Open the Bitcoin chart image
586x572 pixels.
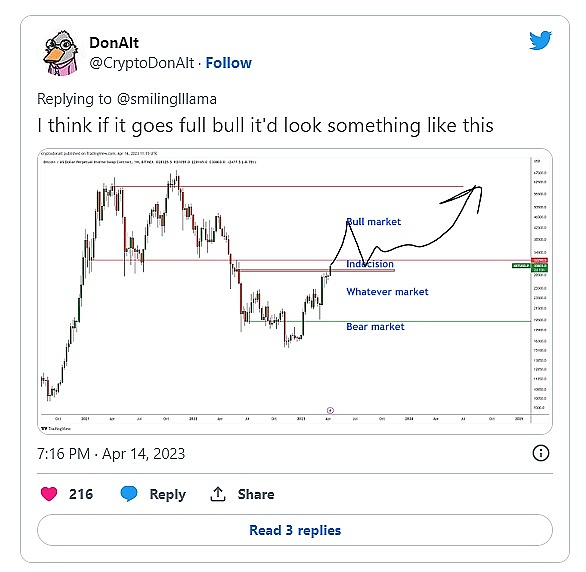click(x=295, y=291)
